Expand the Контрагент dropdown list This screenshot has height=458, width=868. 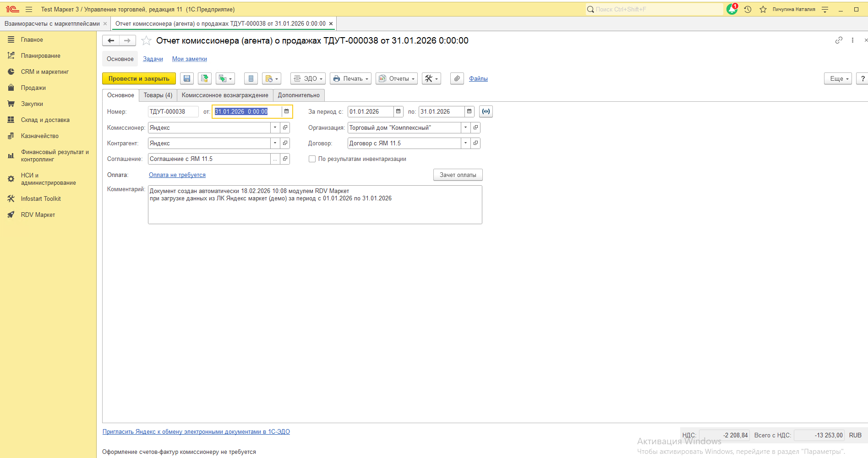275,143
